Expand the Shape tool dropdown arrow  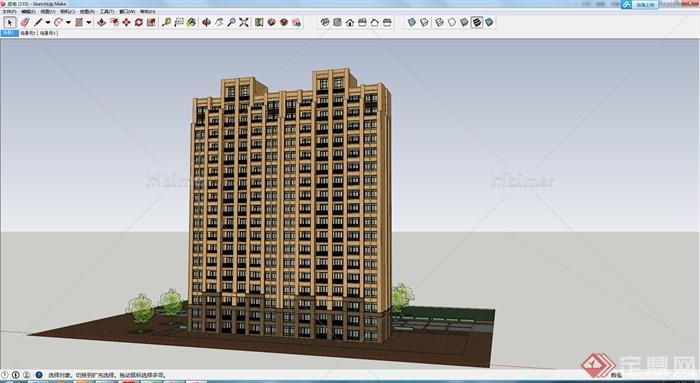(88, 22)
